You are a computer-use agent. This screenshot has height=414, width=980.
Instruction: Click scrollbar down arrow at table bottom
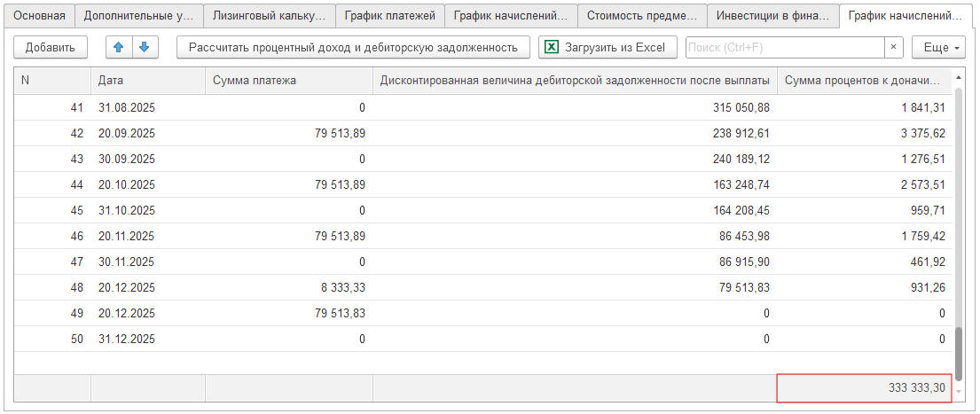[958, 391]
